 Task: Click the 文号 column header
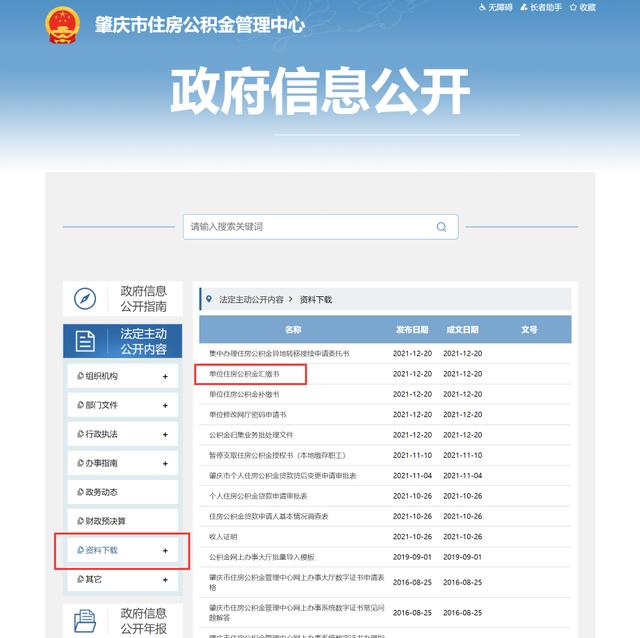(x=529, y=329)
